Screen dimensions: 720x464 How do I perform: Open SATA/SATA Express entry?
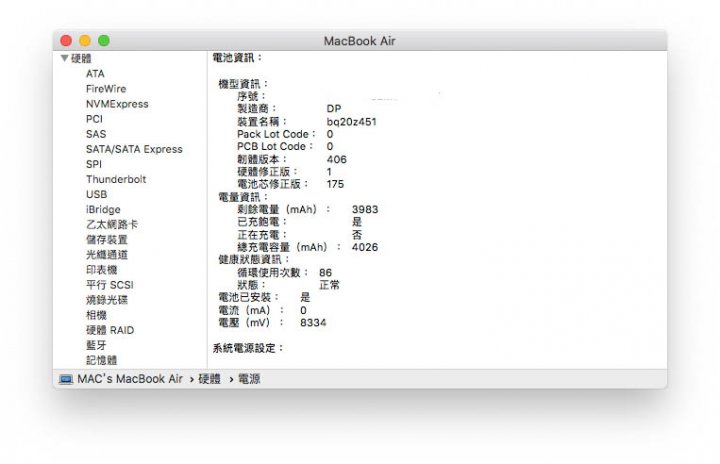click(x=134, y=149)
